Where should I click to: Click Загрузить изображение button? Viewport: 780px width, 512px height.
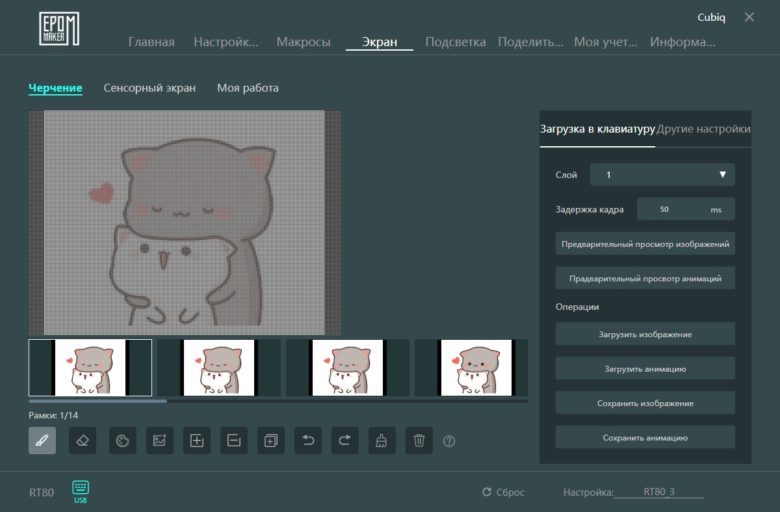[645, 334]
